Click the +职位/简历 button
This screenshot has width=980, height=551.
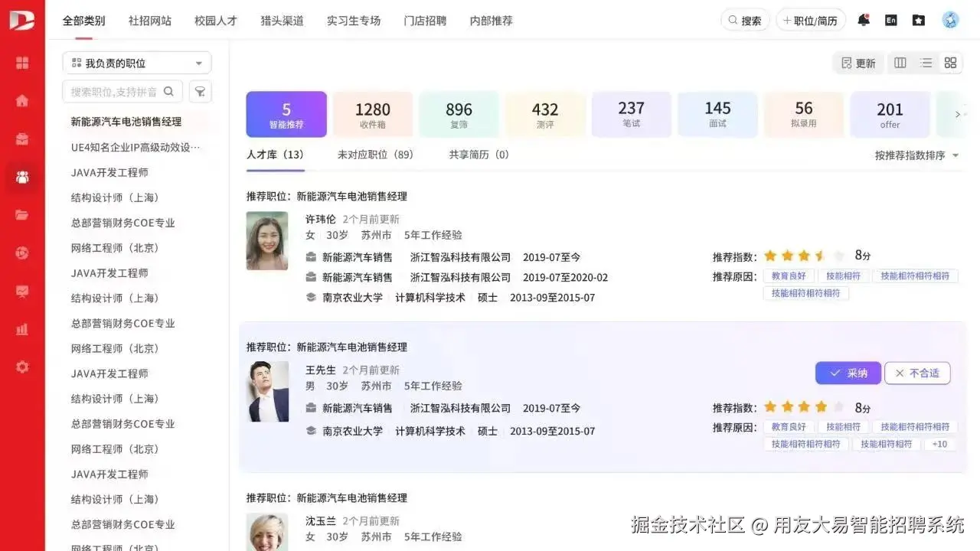(x=811, y=21)
